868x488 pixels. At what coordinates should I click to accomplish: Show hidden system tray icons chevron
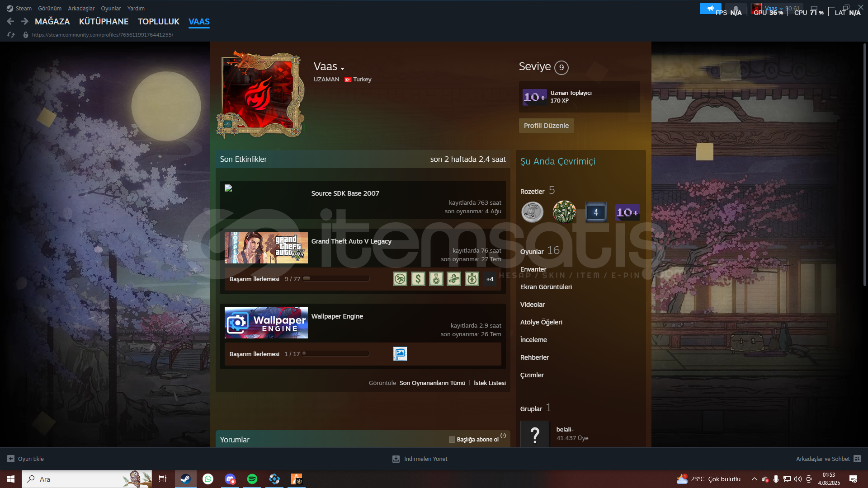coord(754,479)
